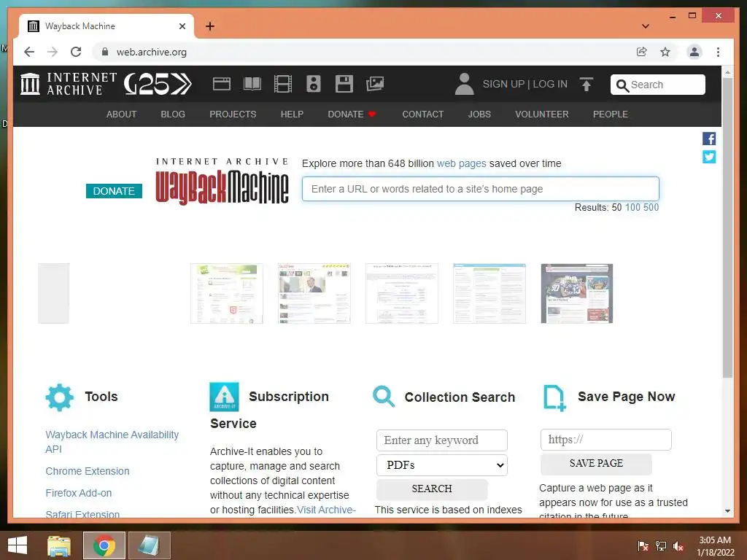The height and width of the screenshot is (560, 747).
Task: Click SIGN UP link
Action: (503, 85)
